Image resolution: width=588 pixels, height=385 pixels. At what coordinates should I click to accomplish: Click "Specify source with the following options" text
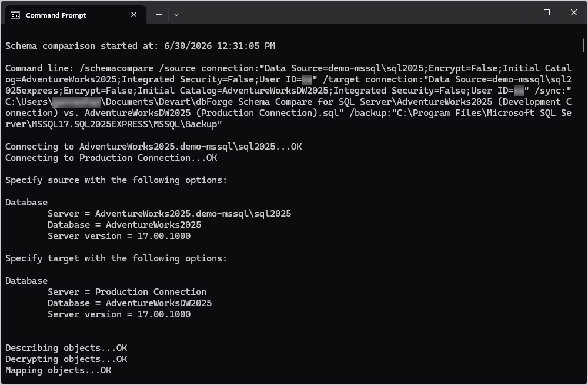(116, 180)
